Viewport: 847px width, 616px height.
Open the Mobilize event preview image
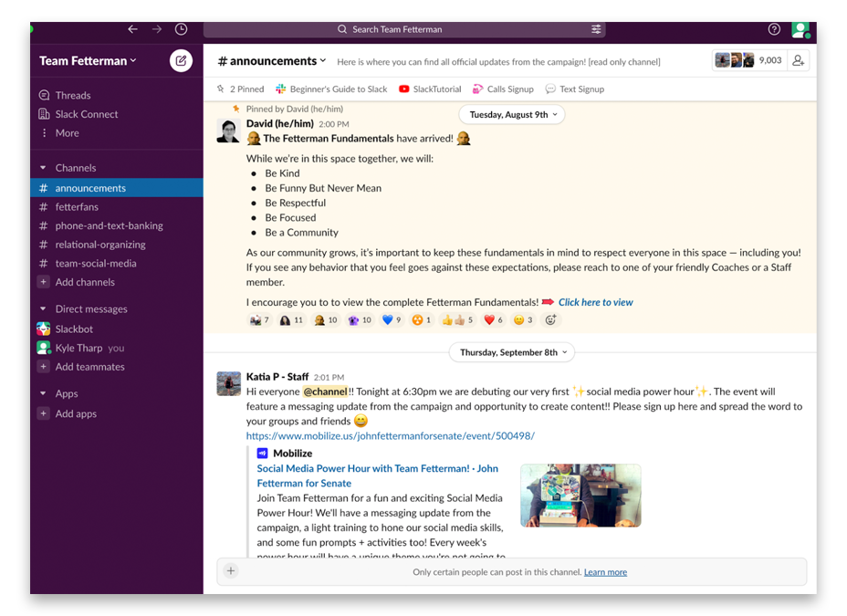(x=580, y=495)
